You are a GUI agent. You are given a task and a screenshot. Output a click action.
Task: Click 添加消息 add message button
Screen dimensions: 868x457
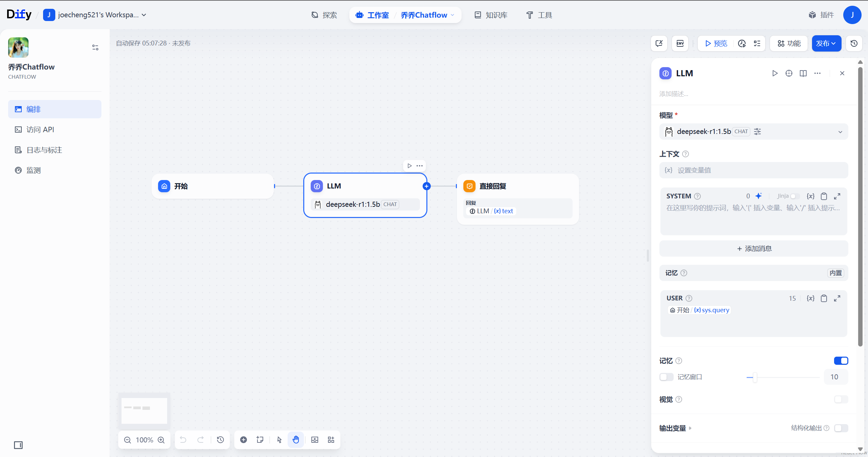coord(753,249)
